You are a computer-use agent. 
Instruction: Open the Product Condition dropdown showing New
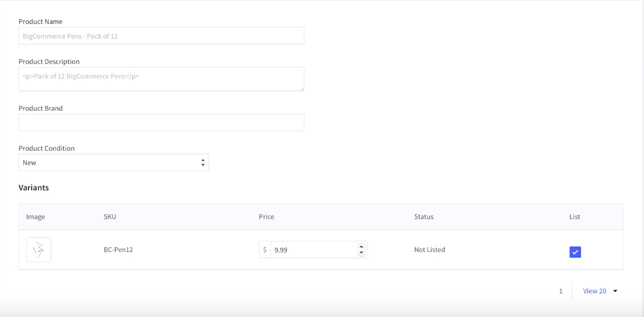click(114, 163)
